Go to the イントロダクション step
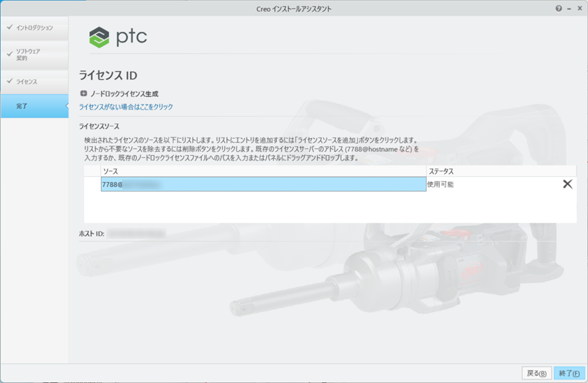Screen dimensions: 588x383 tap(35, 28)
